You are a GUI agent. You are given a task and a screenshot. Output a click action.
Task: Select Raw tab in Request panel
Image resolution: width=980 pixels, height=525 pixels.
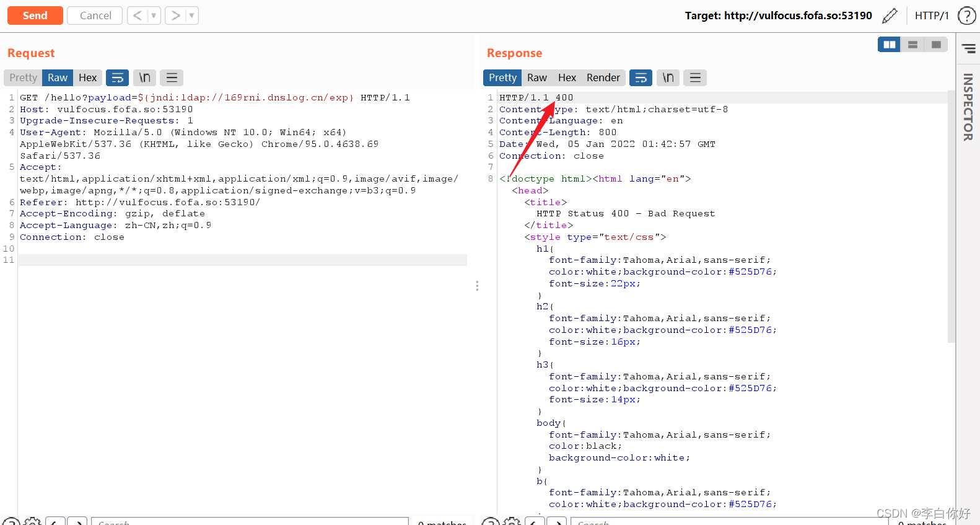coord(58,77)
